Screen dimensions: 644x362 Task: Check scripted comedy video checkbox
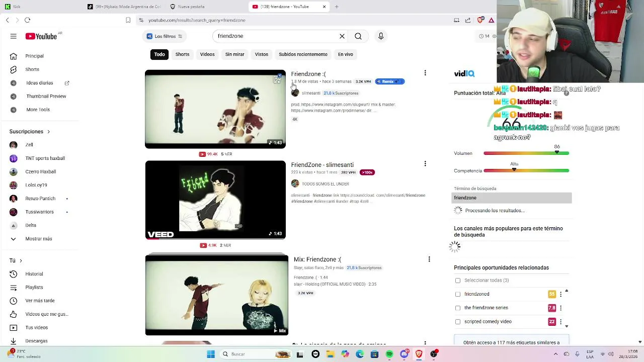click(458, 322)
